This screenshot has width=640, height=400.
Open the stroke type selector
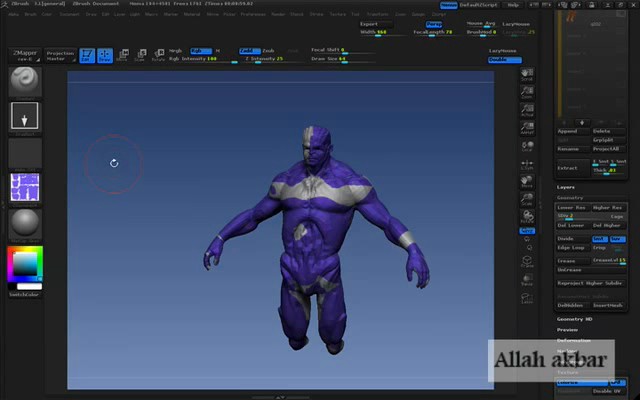pos(25,117)
